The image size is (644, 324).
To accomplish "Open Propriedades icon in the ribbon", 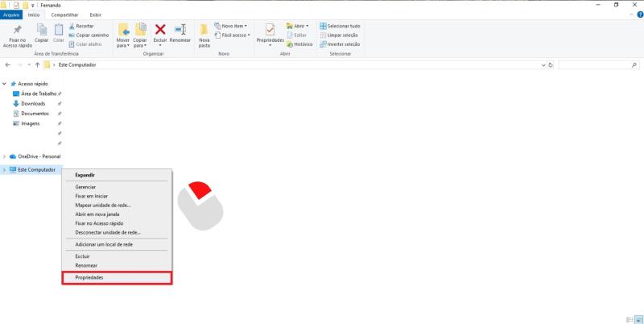I will point(270,31).
